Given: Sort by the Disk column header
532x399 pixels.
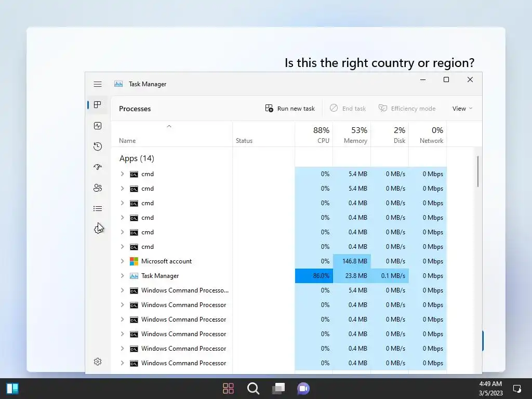Looking at the screenshot, I should coord(390,135).
